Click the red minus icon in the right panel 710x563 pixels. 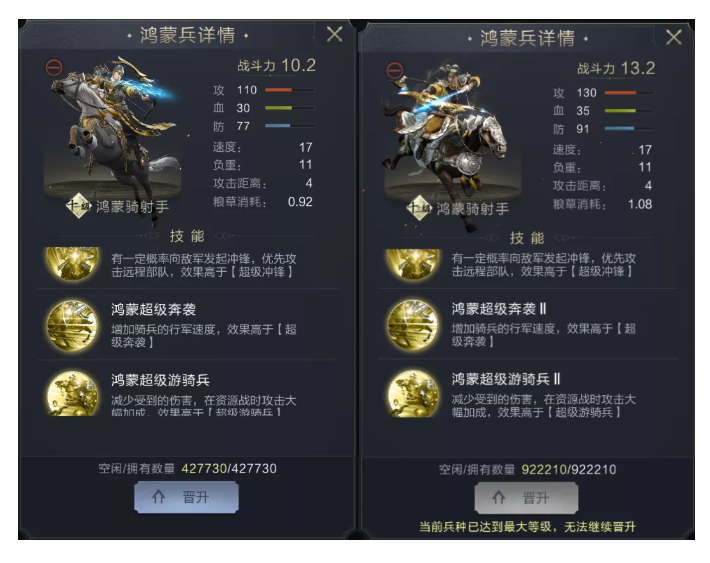tap(394, 71)
